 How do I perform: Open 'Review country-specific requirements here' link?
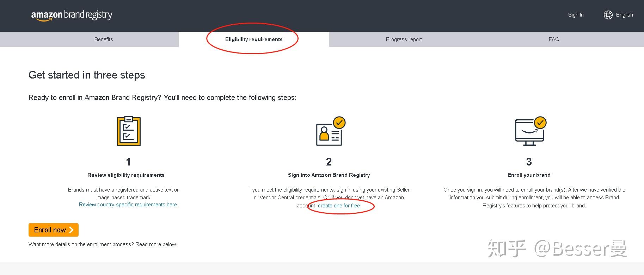pos(129,205)
